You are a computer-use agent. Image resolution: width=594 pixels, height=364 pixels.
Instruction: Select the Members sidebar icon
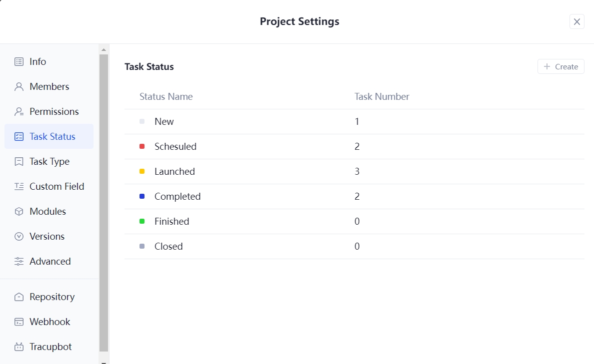[18, 86]
